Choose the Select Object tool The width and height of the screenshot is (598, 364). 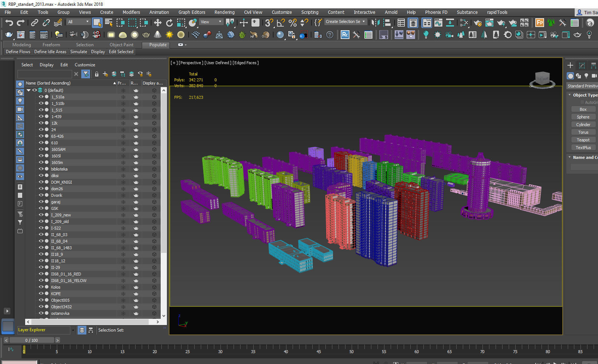[97, 23]
